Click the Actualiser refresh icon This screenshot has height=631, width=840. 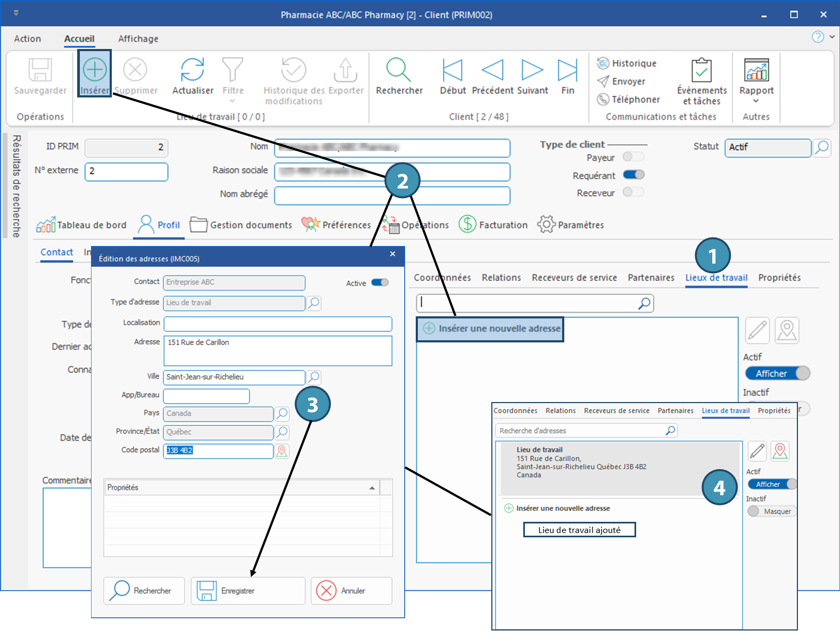pos(192,70)
